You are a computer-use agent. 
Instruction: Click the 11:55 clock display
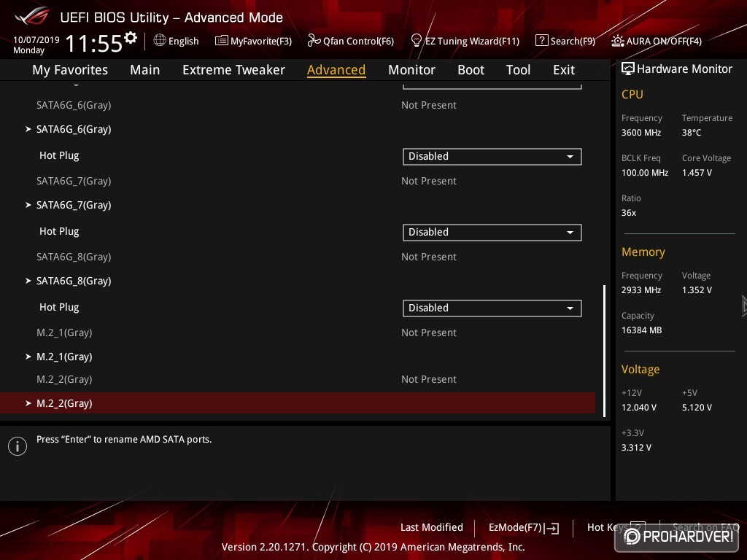pyautogui.click(x=94, y=43)
